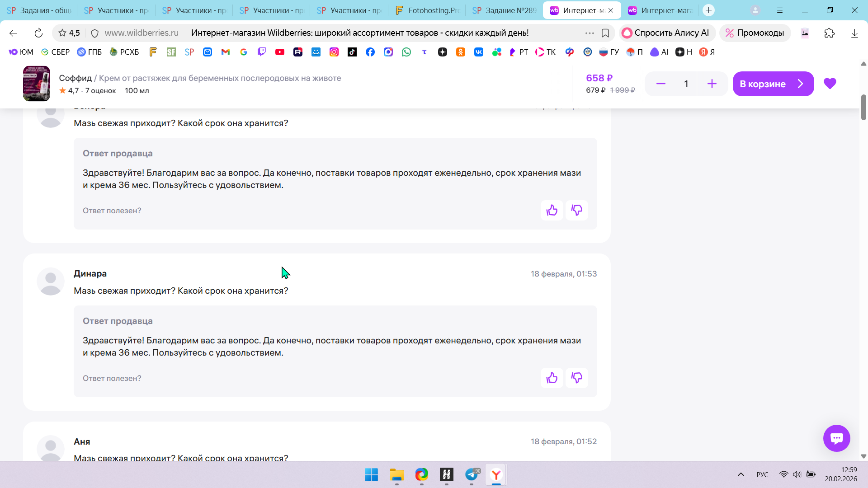Open the purple chat support bubble
The height and width of the screenshot is (488, 868).
pos(836,438)
